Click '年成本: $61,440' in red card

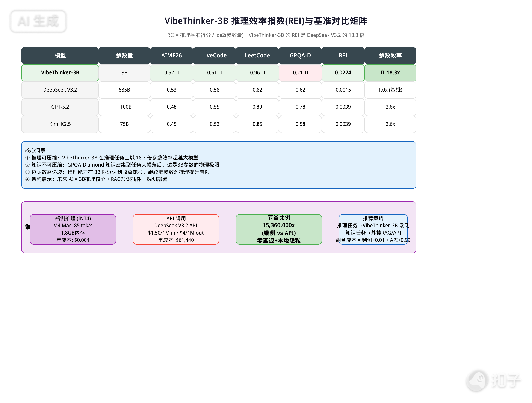tap(176, 240)
